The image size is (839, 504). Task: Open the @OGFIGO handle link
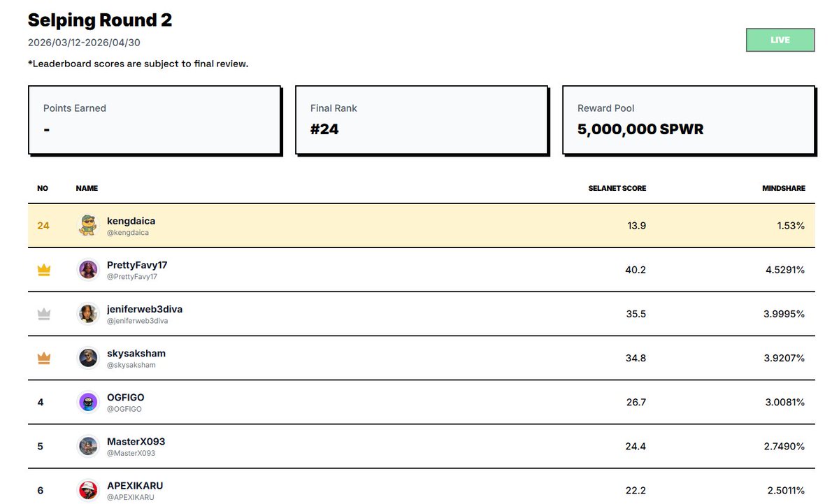[x=124, y=409]
